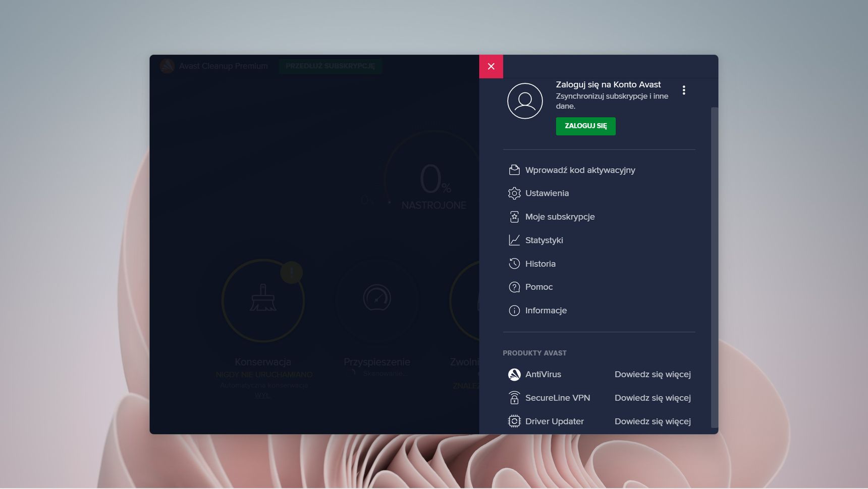This screenshot has width=868, height=489.
Task: Select the AntiVirus product name
Action: 543,374
